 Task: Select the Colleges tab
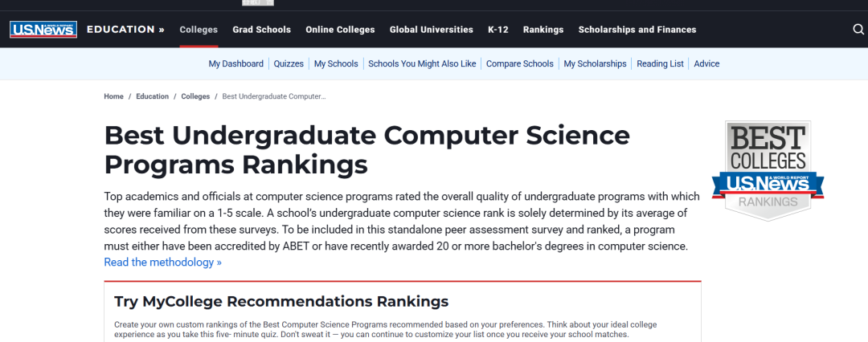point(199,30)
